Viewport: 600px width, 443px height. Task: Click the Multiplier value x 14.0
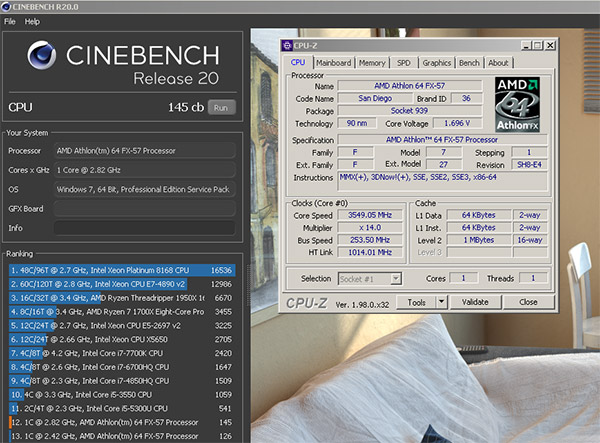pos(370,228)
